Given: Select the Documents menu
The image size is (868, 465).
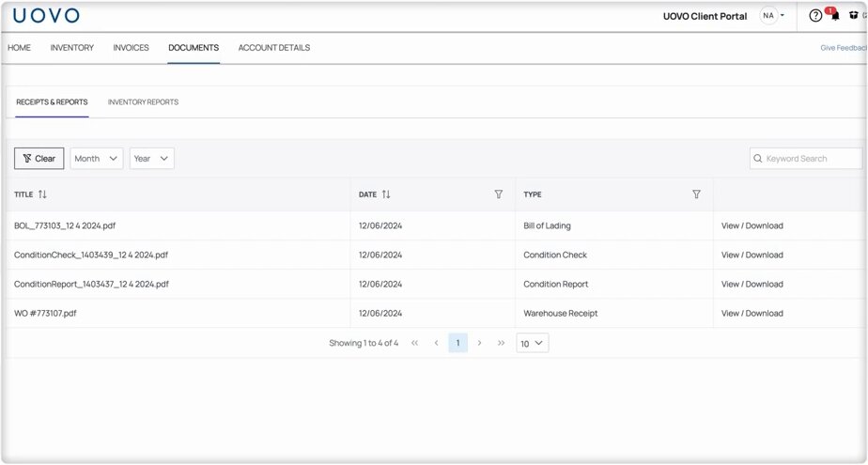Looking at the screenshot, I should tap(194, 48).
